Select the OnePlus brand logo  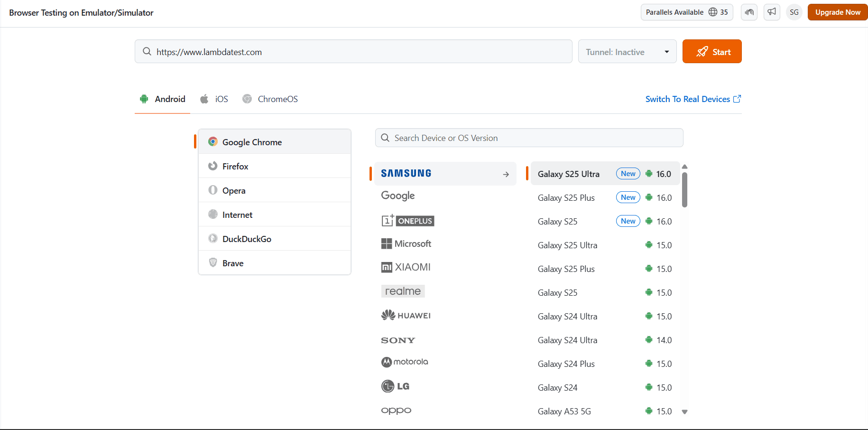408,221
